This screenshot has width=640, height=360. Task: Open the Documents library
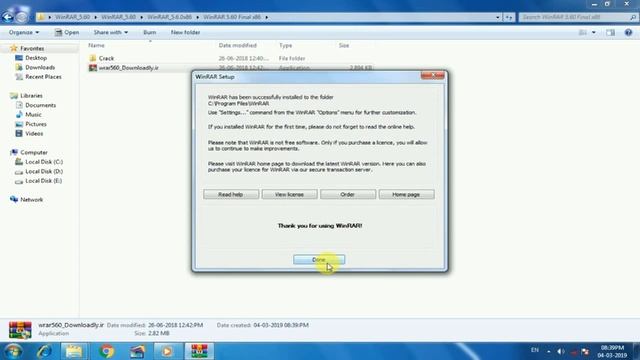(40, 105)
